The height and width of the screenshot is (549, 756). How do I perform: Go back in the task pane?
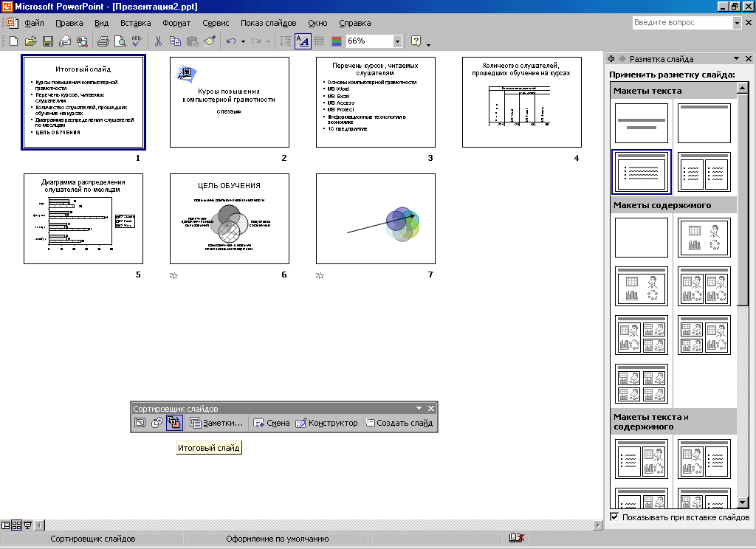(611, 59)
